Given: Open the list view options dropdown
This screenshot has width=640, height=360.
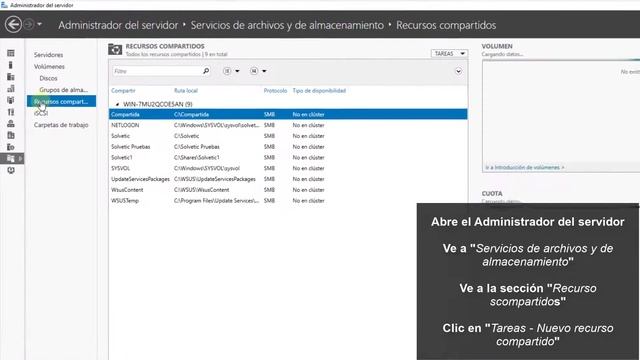Looking at the screenshot, I should click(231, 71).
